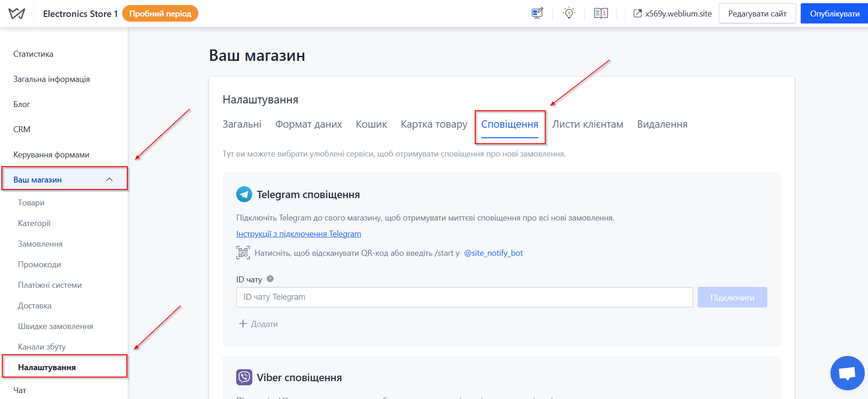Switch to the Видалення tab

662,124
